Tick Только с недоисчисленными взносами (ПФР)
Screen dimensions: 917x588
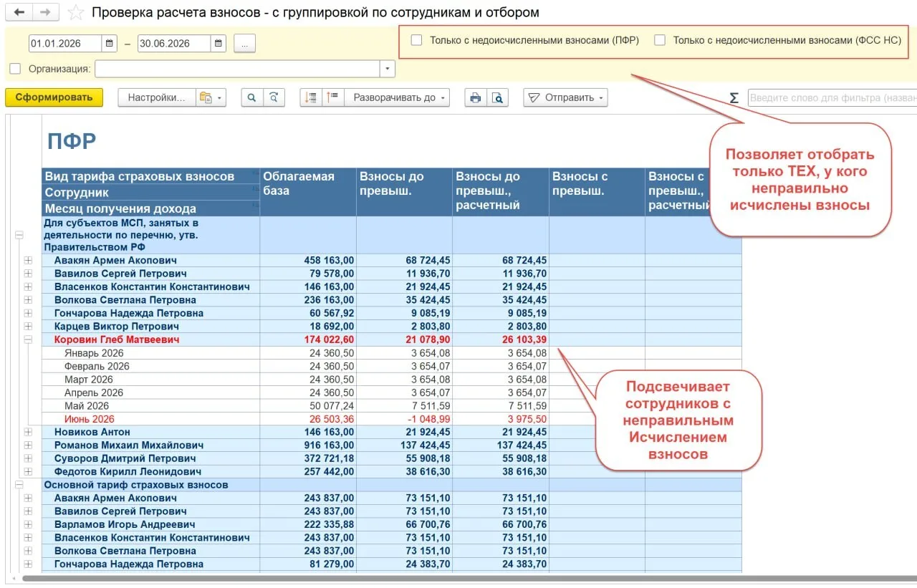pyautogui.click(x=416, y=41)
